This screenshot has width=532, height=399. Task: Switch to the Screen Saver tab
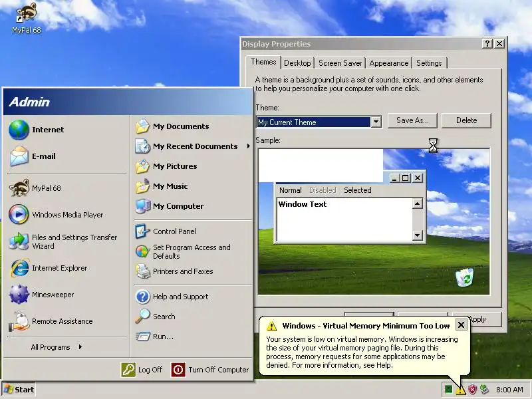340,63
